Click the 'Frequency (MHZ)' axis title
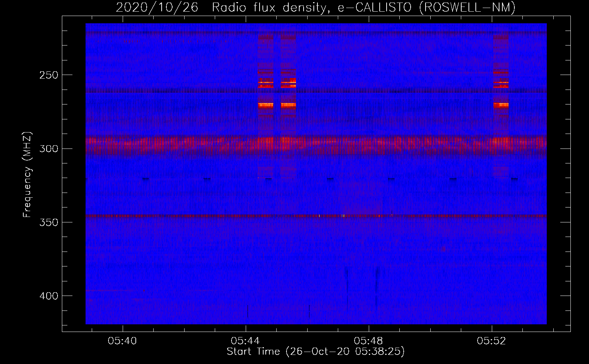 coord(28,175)
